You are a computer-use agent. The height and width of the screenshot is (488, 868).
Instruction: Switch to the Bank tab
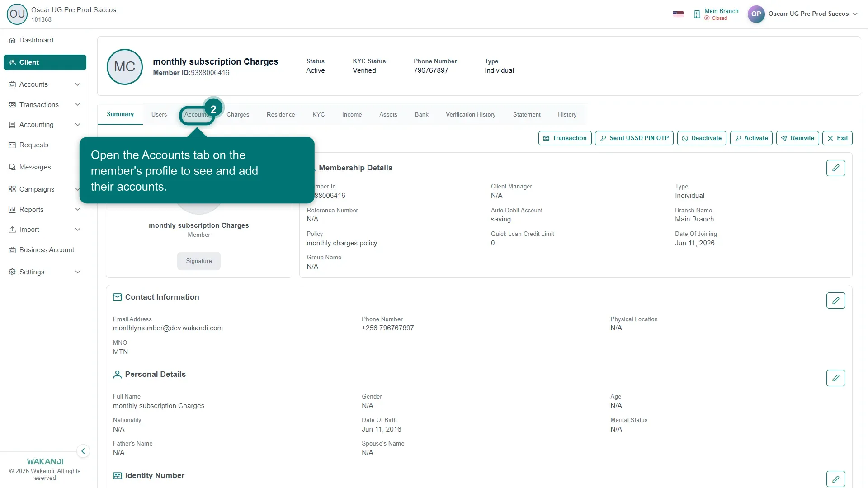pyautogui.click(x=422, y=115)
